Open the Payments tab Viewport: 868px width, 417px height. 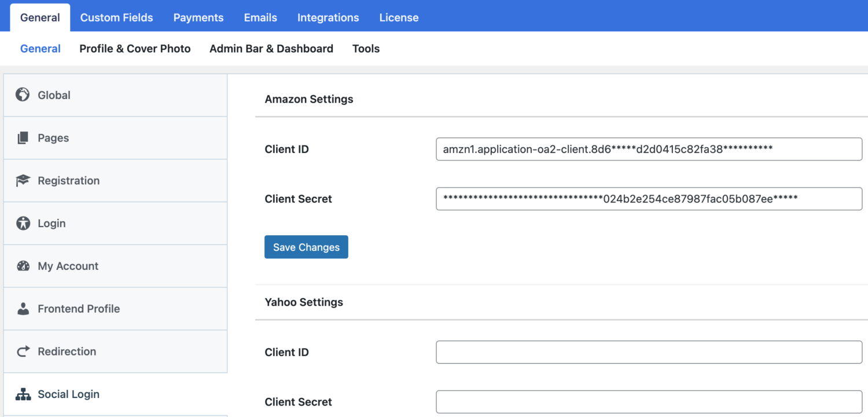198,17
